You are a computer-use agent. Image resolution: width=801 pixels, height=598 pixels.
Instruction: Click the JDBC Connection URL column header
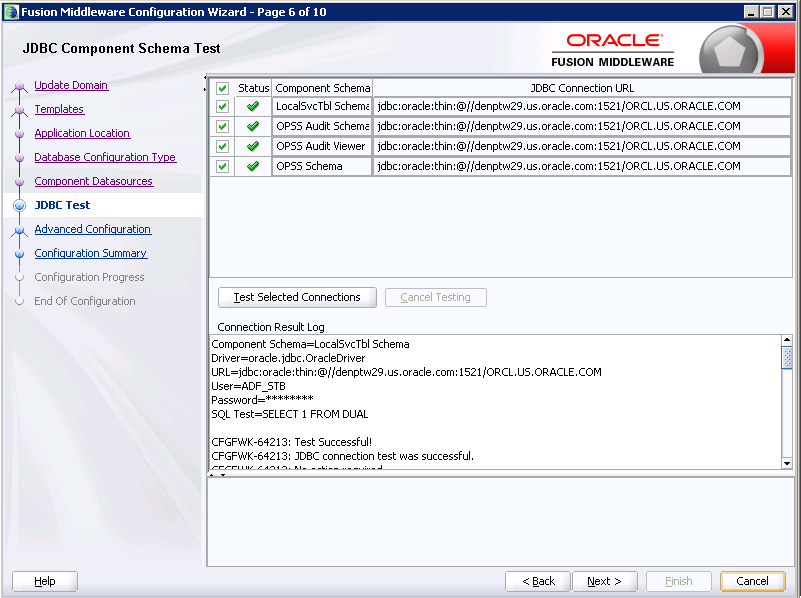582,88
